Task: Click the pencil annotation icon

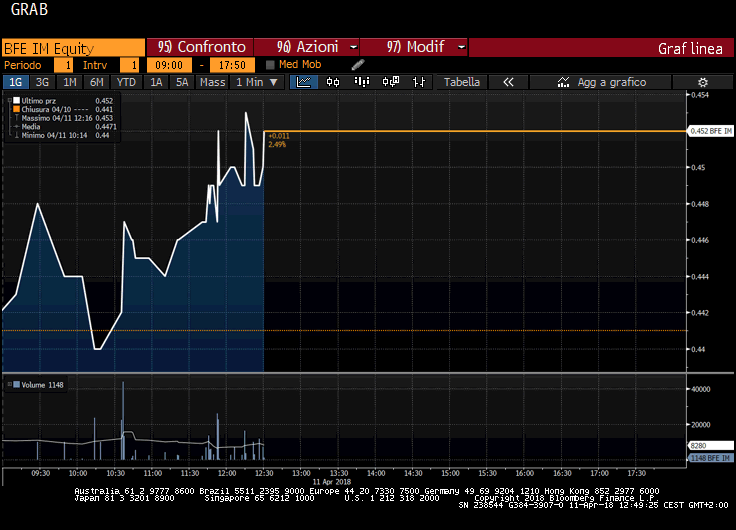Action: [x=358, y=65]
